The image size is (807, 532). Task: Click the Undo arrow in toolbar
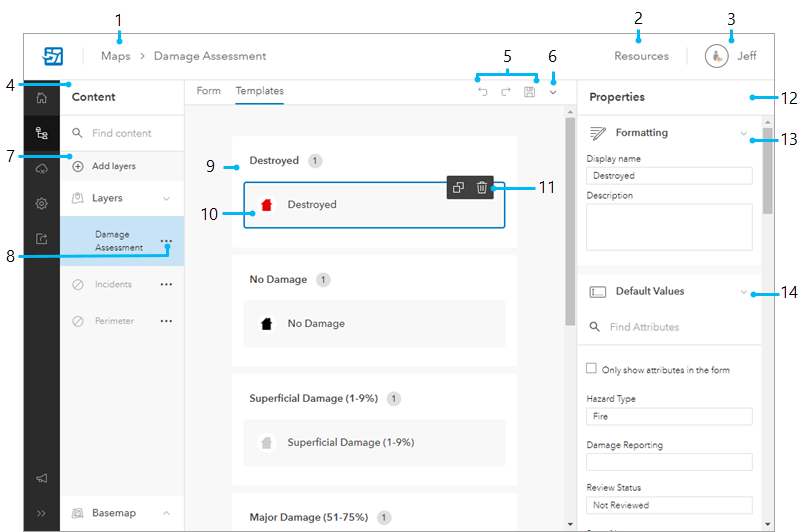(x=482, y=92)
